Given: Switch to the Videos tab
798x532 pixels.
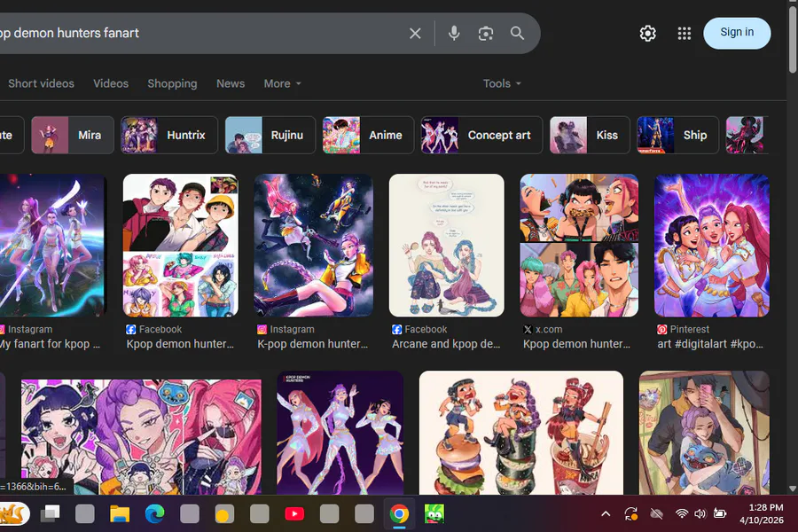Looking at the screenshot, I should coord(111,83).
